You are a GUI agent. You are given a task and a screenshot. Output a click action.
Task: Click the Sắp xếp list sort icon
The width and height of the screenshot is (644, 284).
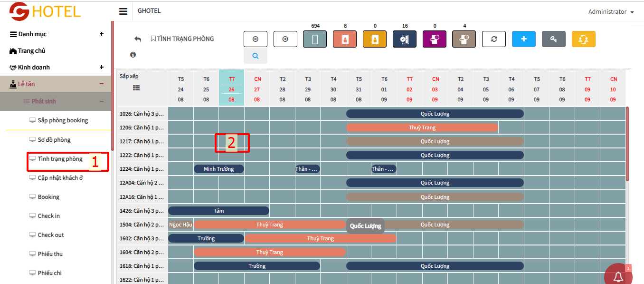(x=136, y=88)
